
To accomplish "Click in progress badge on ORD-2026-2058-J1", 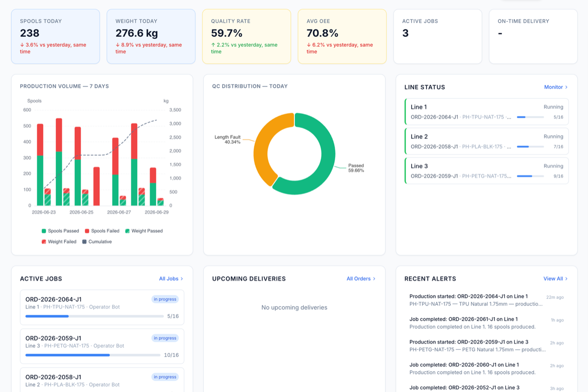I will (165, 377).
